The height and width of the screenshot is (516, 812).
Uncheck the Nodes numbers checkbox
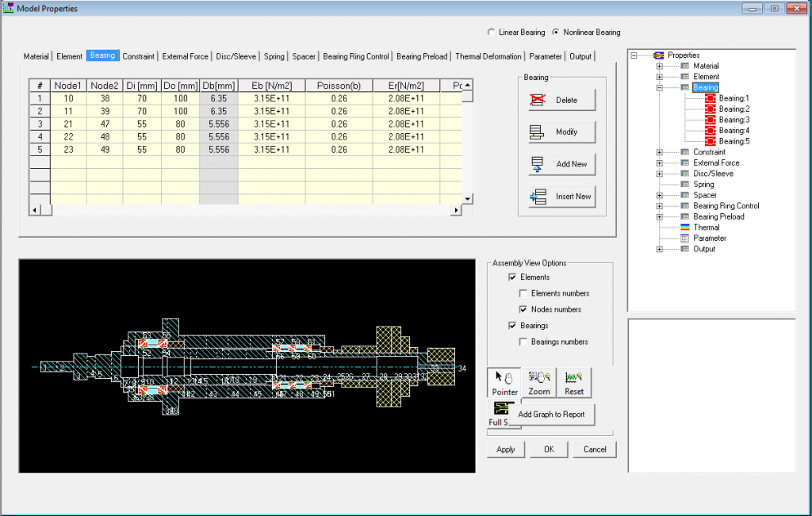[x=523, y=310]
